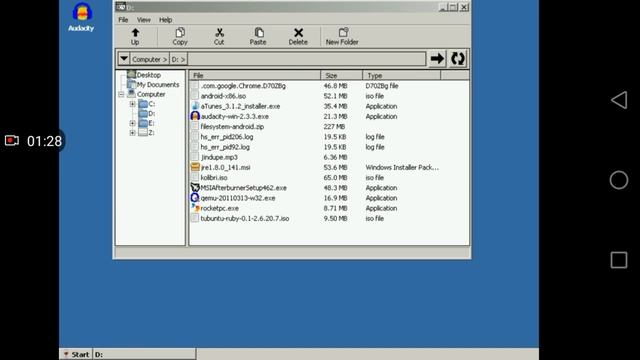
Task: Tap the Android home circle button
Action: 619,180
